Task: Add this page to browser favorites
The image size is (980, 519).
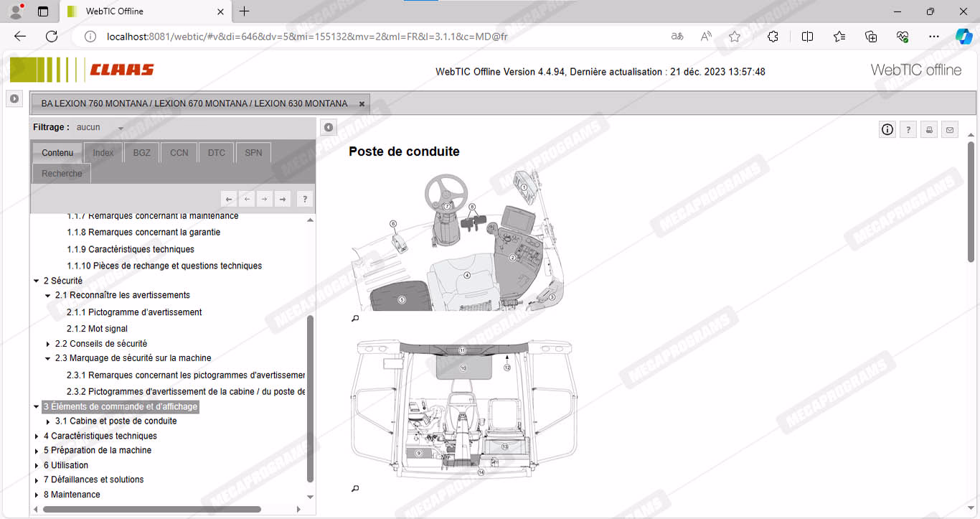Action: click(x=735, y=37)
